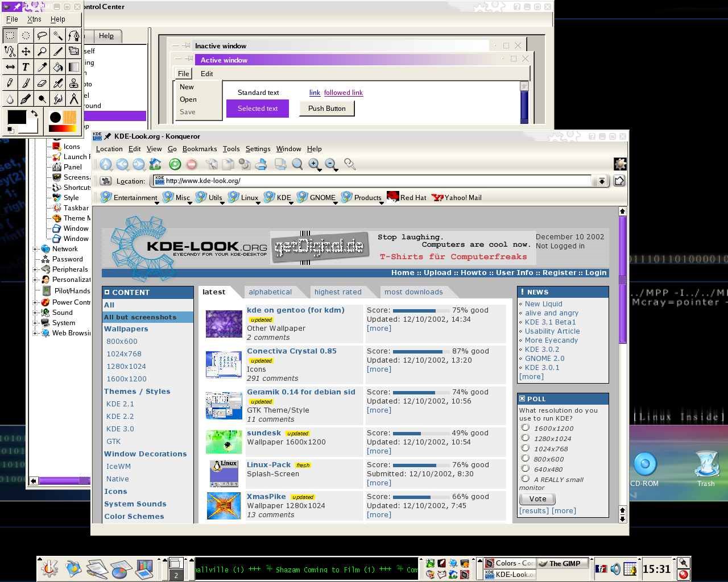The width and height of the screenshot is (728, 582).
Task: Select the 1024x768 poll option
Action: 526,448
